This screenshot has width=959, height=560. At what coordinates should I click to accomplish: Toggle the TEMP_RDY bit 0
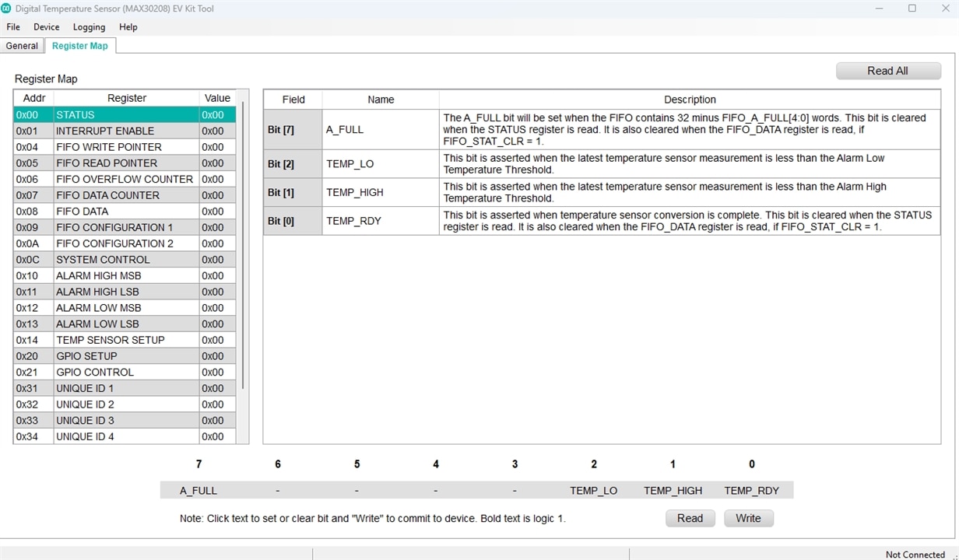tap(752, 491)
